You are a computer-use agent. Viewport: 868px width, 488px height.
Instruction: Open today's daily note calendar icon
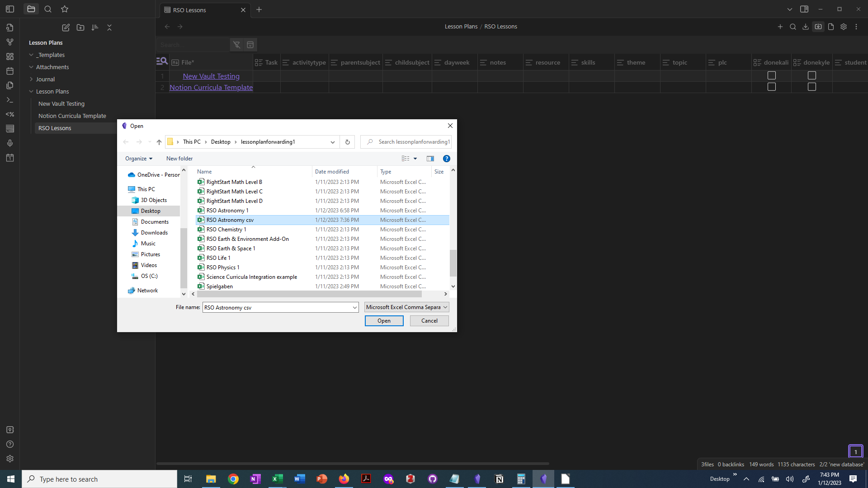pyautogui.click(x=10, y=158)
